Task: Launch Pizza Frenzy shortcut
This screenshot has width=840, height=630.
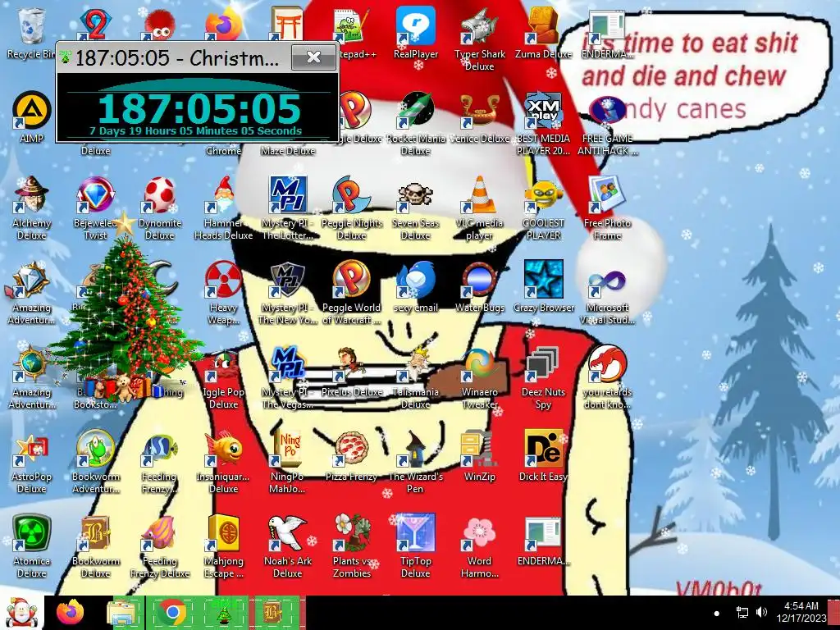Action: 351,456
